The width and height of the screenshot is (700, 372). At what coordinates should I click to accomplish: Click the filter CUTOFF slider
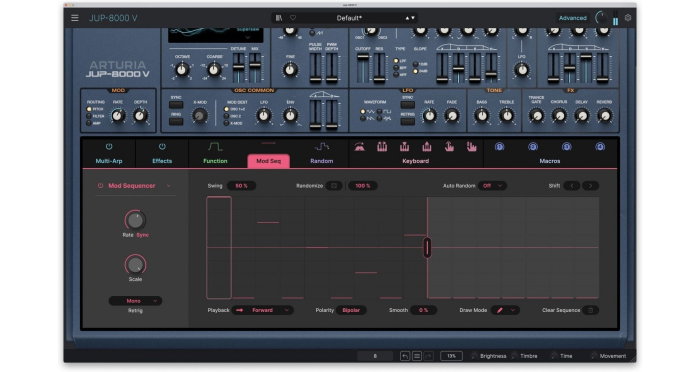363,67
